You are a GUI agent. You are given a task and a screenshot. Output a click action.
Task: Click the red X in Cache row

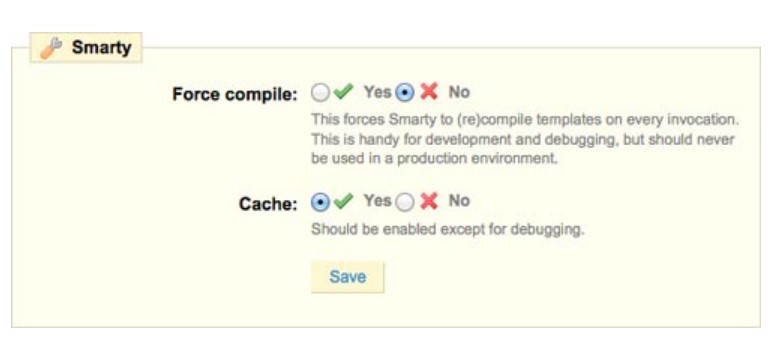429,201
